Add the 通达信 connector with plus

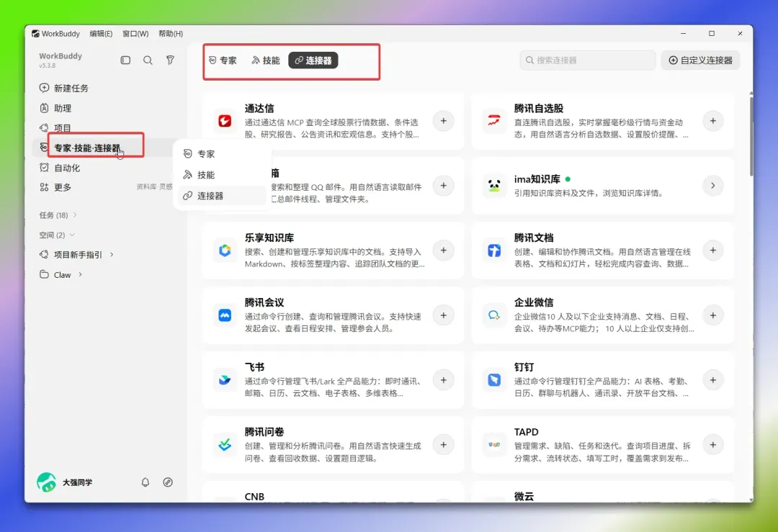444,121
